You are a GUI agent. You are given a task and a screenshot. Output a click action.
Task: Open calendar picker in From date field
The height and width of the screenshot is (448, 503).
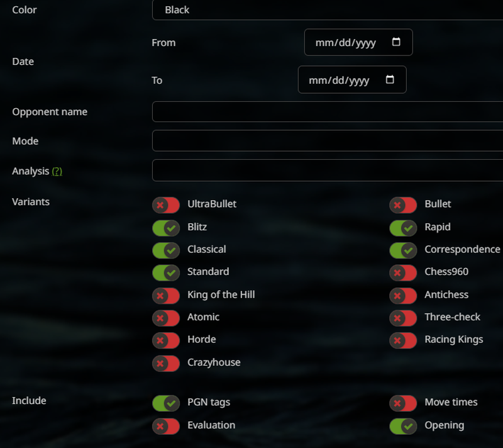coord(396,42)
